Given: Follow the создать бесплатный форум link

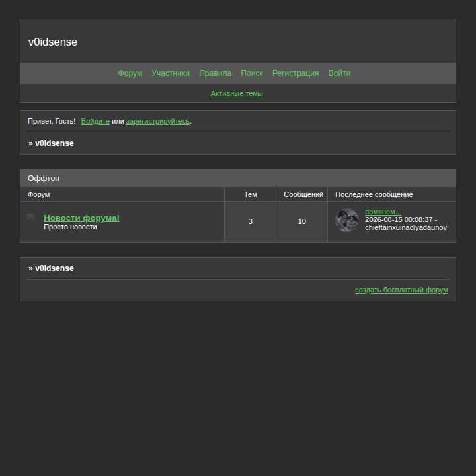Looking at the screenshot, I should click(401, 290).
